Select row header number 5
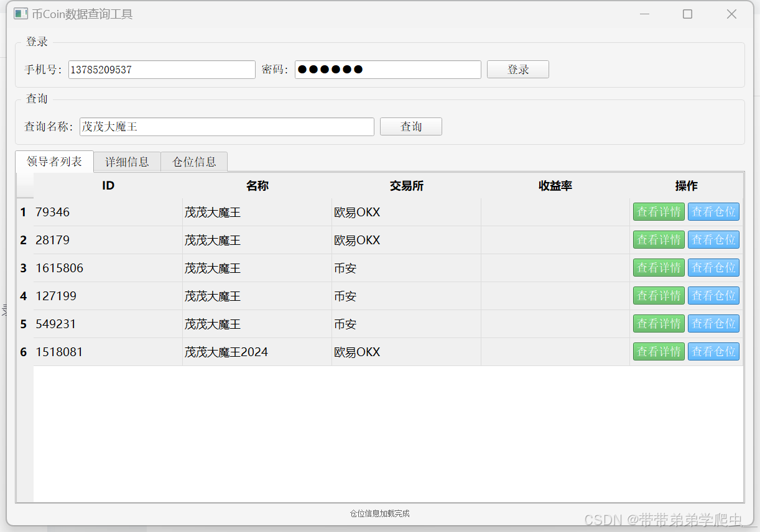The image size is (760, 532). pyautogui.click(x=24, y=324)
